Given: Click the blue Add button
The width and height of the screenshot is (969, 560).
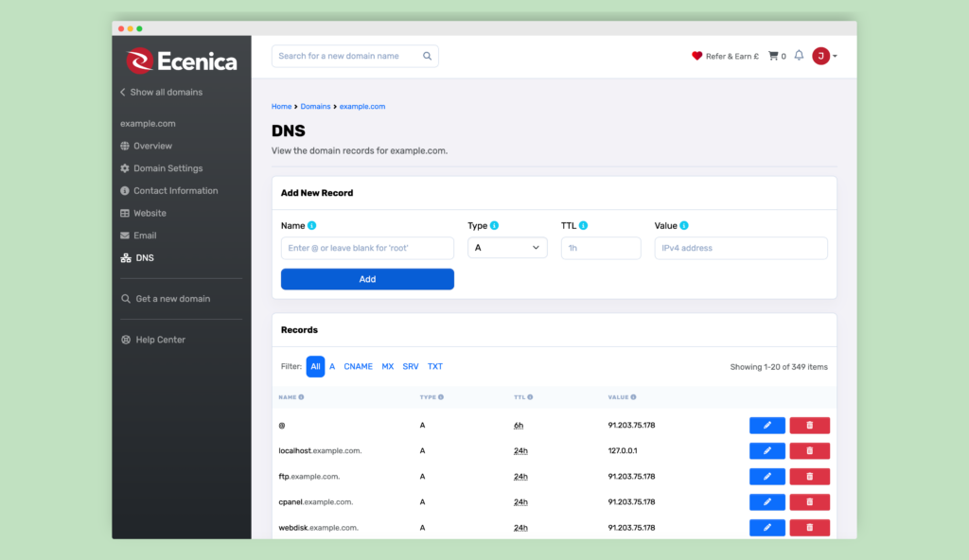Looking at the screenshot, I should click(368, 279).
